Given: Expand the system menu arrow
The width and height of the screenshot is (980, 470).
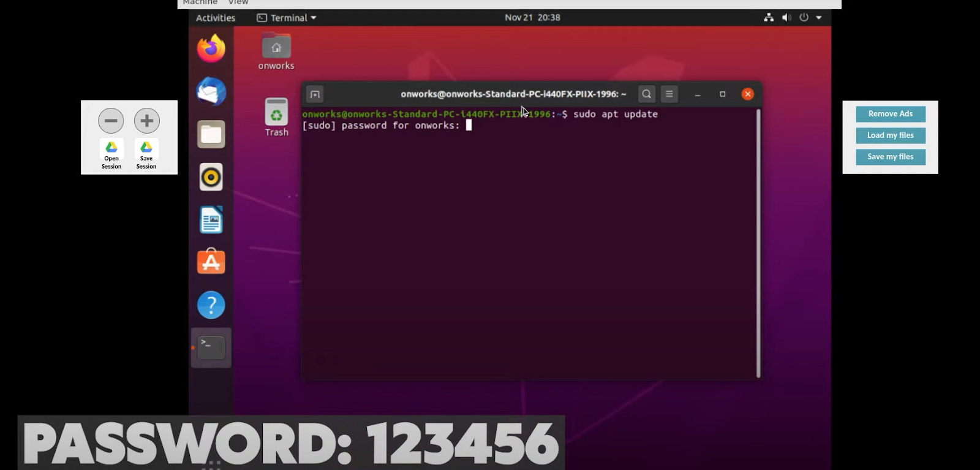Looking at the screenshot, I should pyautogui.click(x=819, y=18).
